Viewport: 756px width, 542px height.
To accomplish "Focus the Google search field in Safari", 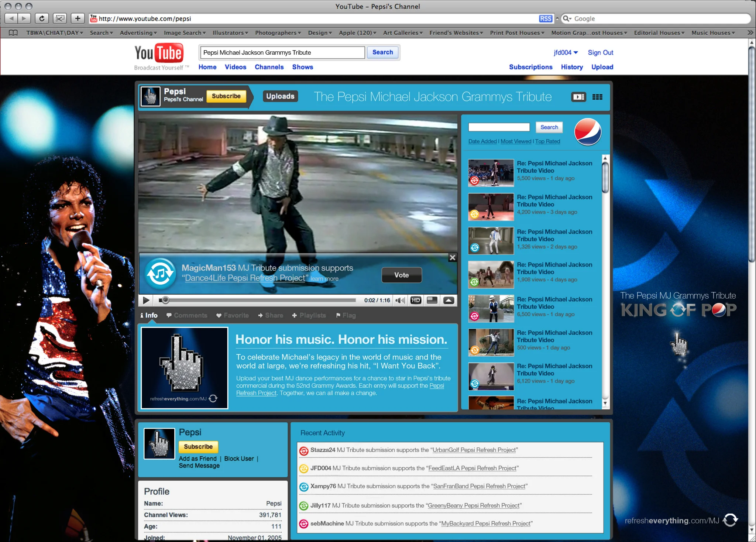I will click(x=655, y=18).
